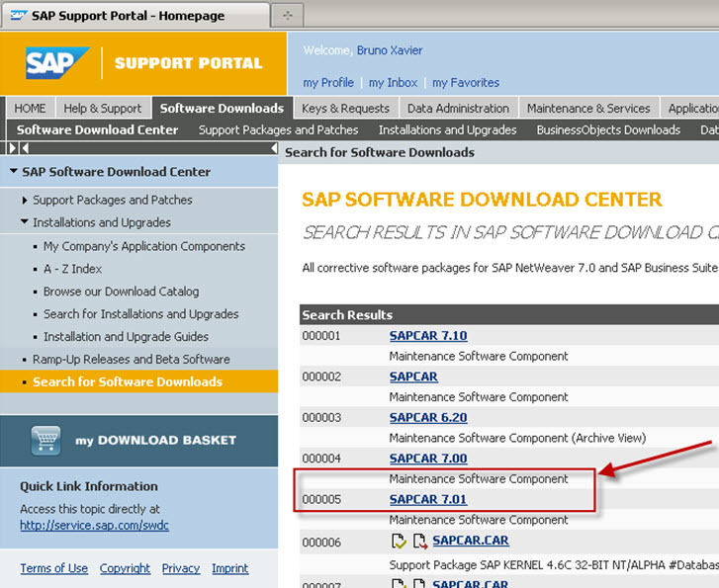Click the new browser tab button

point(287,15)
